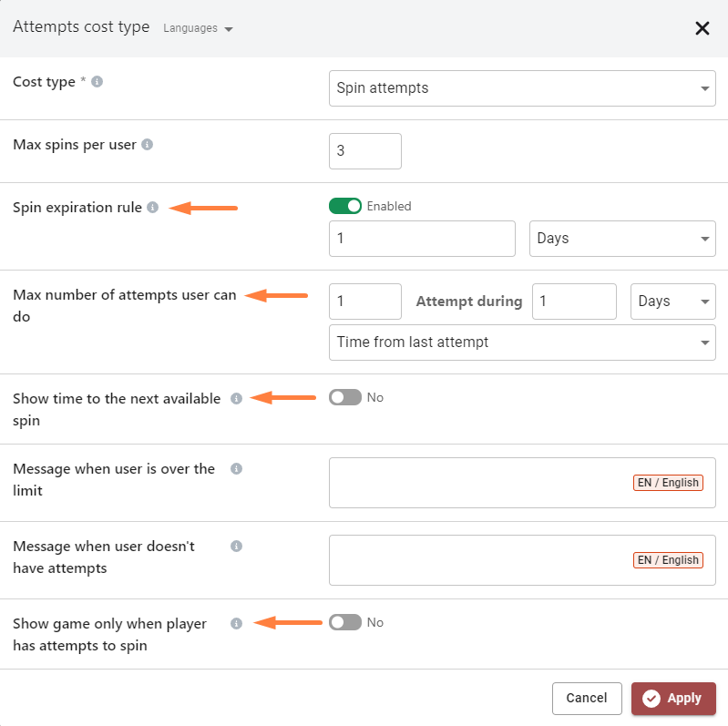Image resolution: width=728 pixels, height=726 pixels.
Task: Open the Languages menu in header
Action: click(x=198, y=28)
